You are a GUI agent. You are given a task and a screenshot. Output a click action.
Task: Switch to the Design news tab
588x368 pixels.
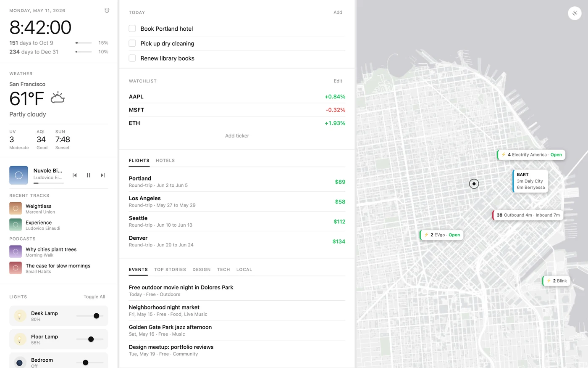tap(202, 270)
